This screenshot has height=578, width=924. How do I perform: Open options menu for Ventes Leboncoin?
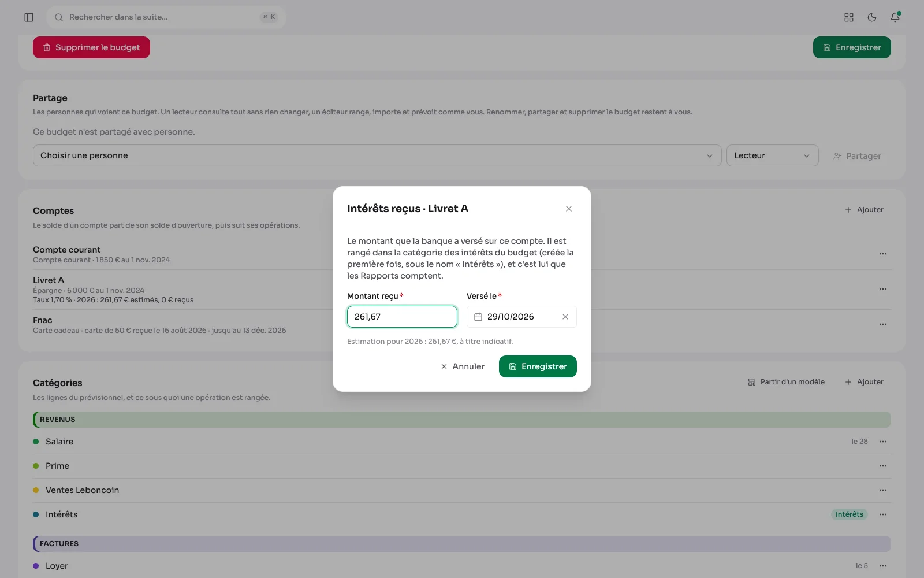tap(883, 490)
